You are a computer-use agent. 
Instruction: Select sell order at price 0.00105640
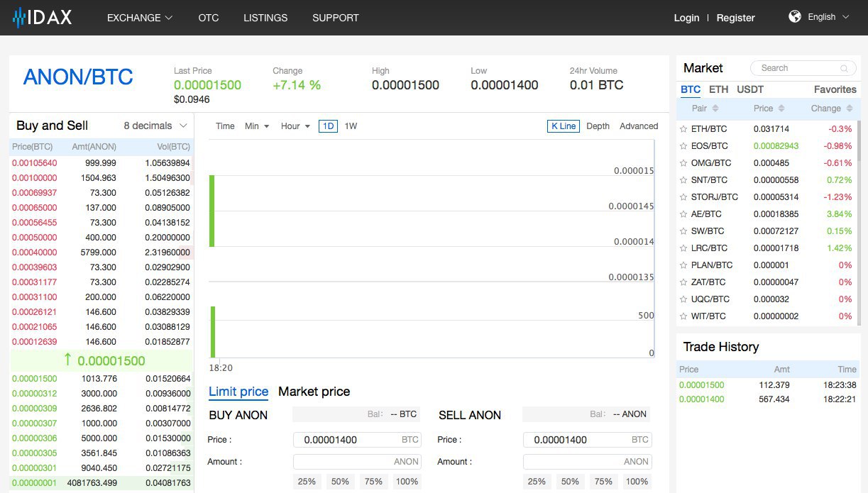[101, 163]
